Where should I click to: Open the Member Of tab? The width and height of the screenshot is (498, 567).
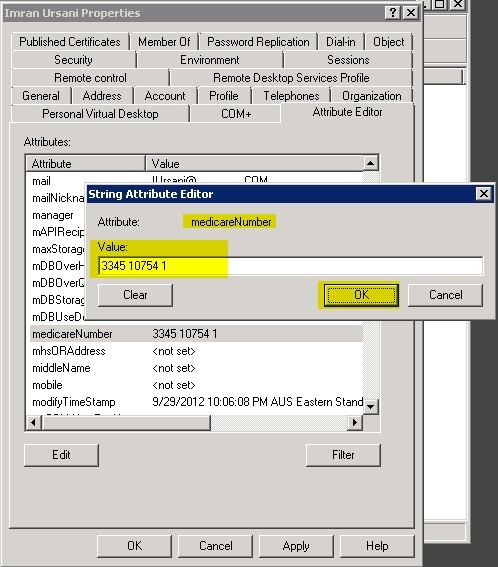coord(164,42)
